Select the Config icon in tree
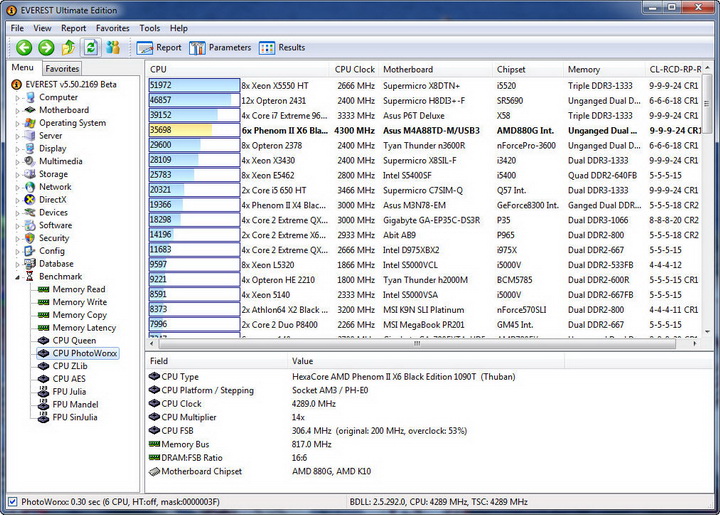This screenshot has width=720, height=515. point(30,251)
